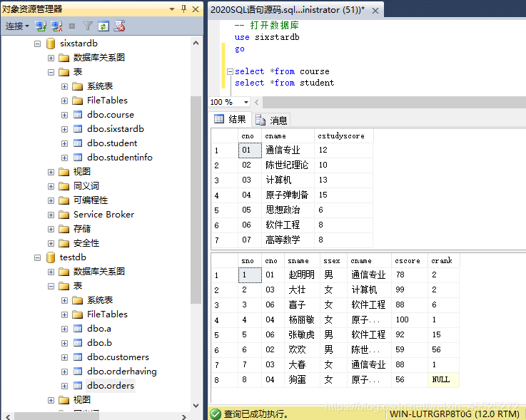Close the 2020SQL语句源码.sql query tab
Viewport: 526px width, 420px height.
click(375, 11)
